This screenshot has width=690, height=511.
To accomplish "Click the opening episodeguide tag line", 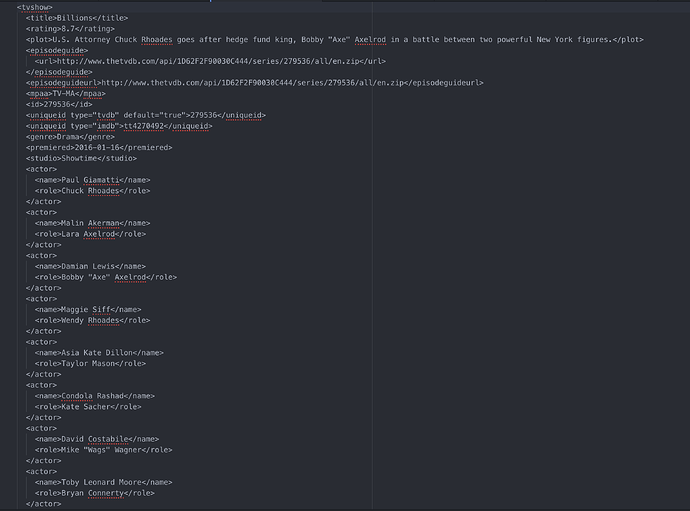I will 57,50.
